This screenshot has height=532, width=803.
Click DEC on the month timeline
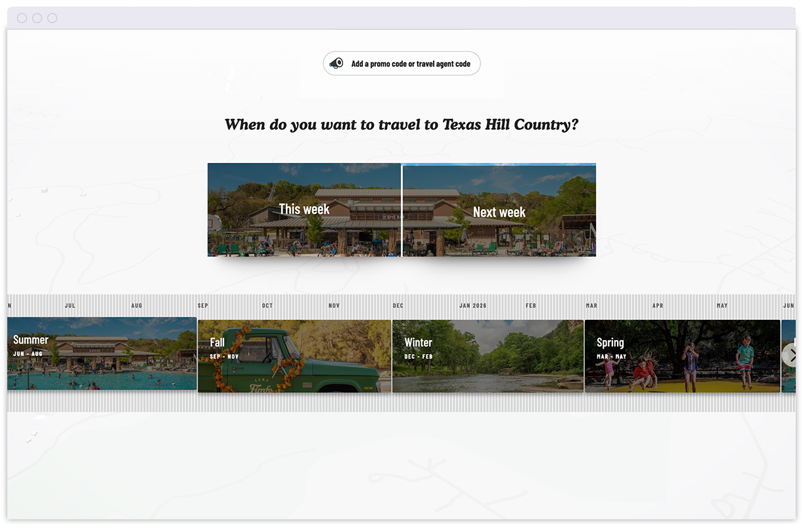(398, 305)
